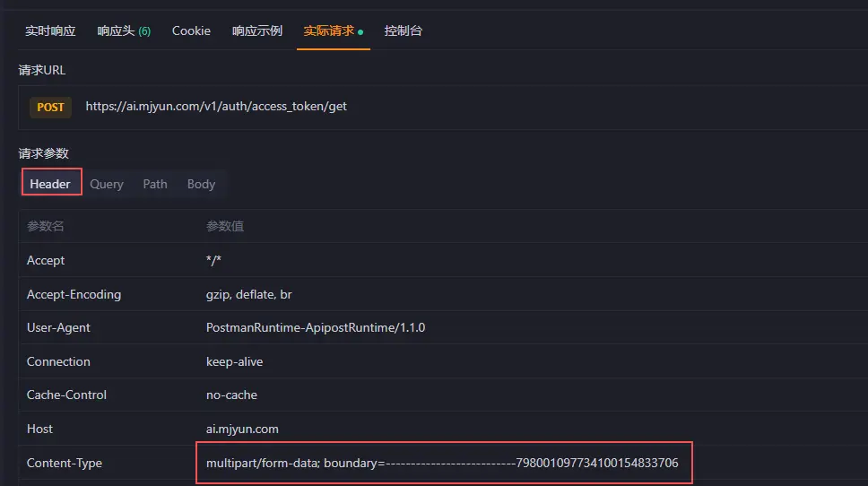Click the 请求参数 section label
The height and width of the screenshot is (486, 868).
point(43,153)
